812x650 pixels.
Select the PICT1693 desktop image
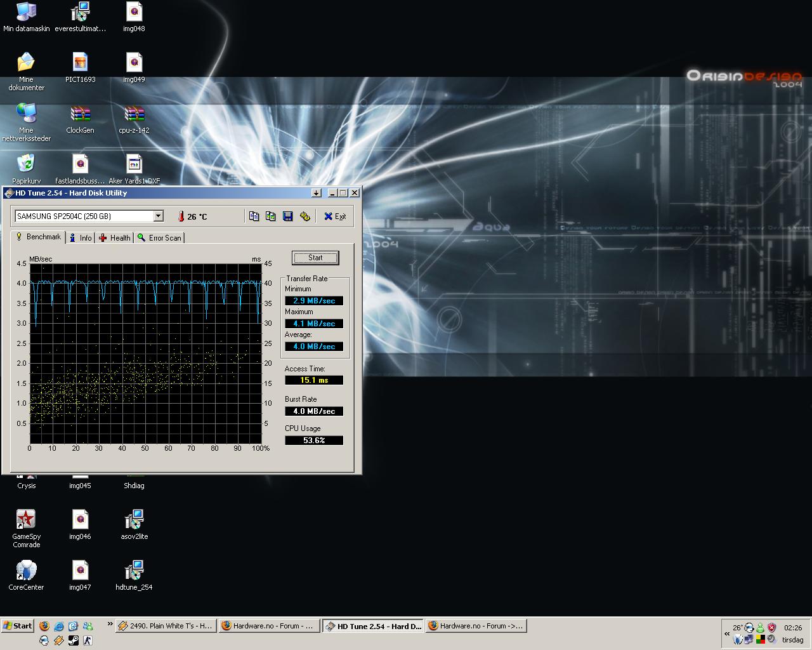point(80,69)
